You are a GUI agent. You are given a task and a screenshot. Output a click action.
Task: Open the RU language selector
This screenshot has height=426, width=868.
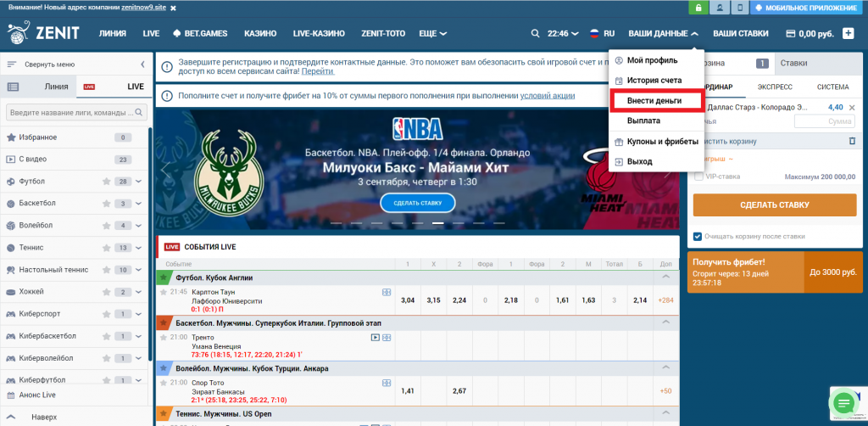603,33
